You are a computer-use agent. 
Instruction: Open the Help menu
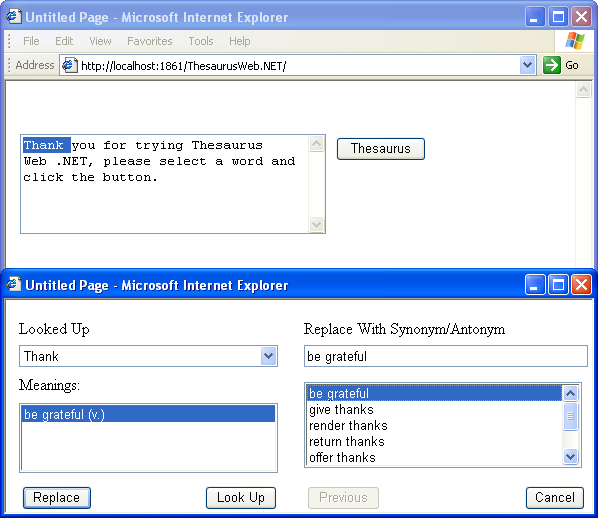[x=240, y=41]
